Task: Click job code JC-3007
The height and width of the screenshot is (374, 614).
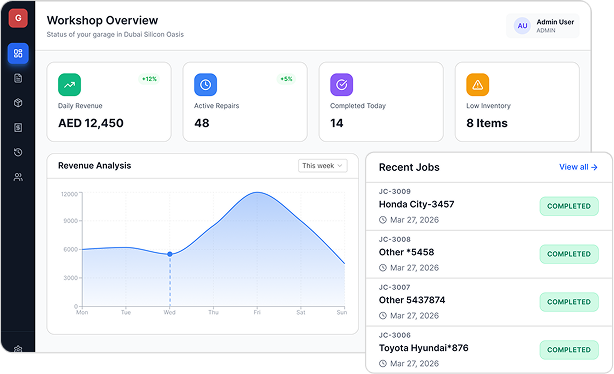Action: tap(395, 287)
